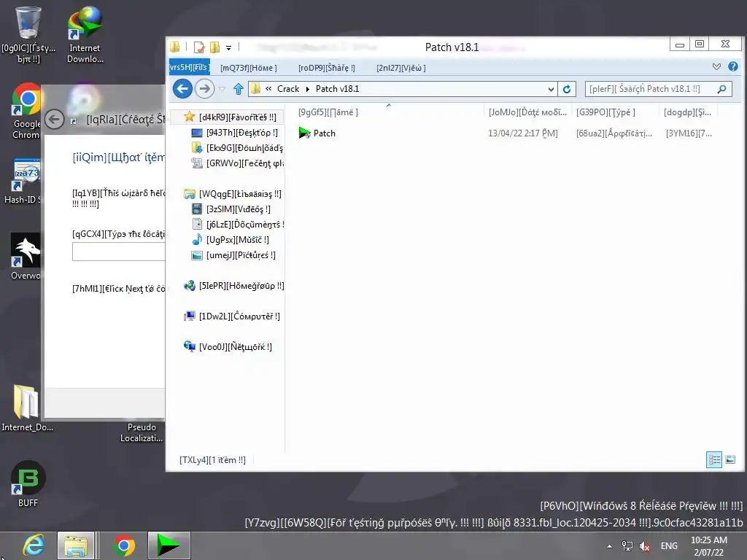This screenshot has width=747, height=560.
Task: Open the Home ribbon tab
Action: [249, 68]
